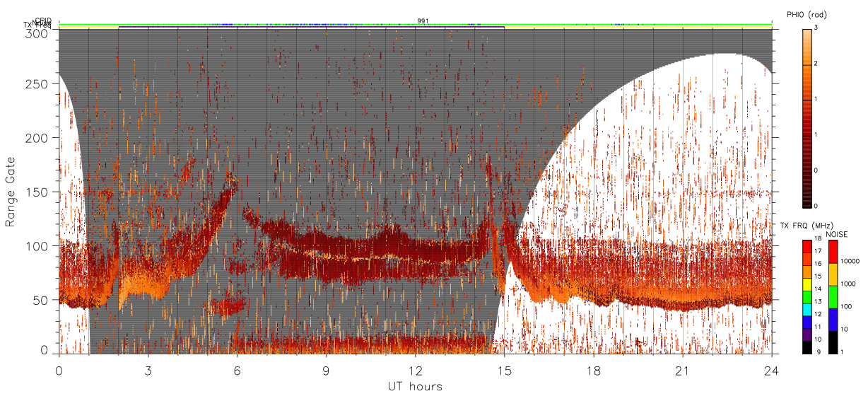
Task: Click the '15' tick label on UT hours axis
Action: [x=504, y=371]
